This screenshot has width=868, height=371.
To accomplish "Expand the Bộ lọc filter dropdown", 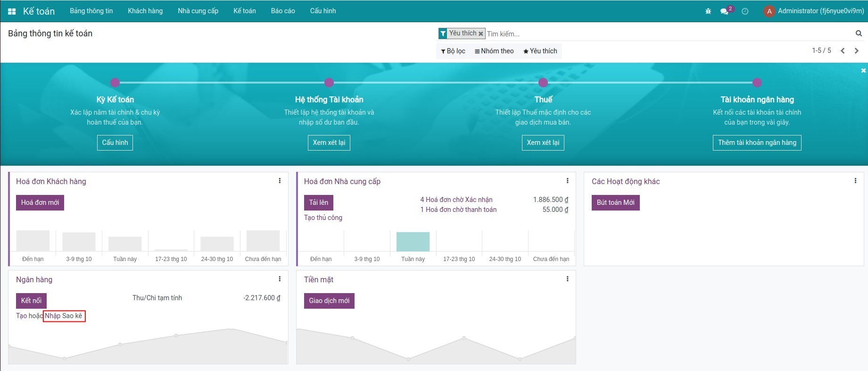I will [x=453, y=51].
